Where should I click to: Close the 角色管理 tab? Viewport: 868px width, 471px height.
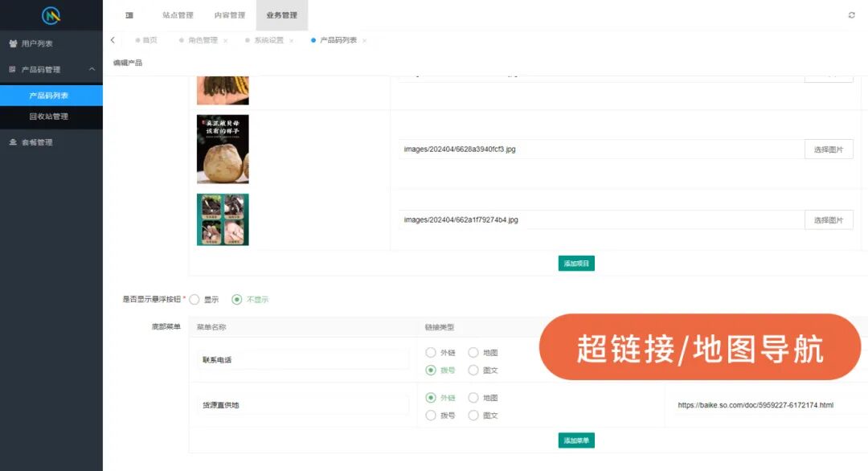(225, 40)
